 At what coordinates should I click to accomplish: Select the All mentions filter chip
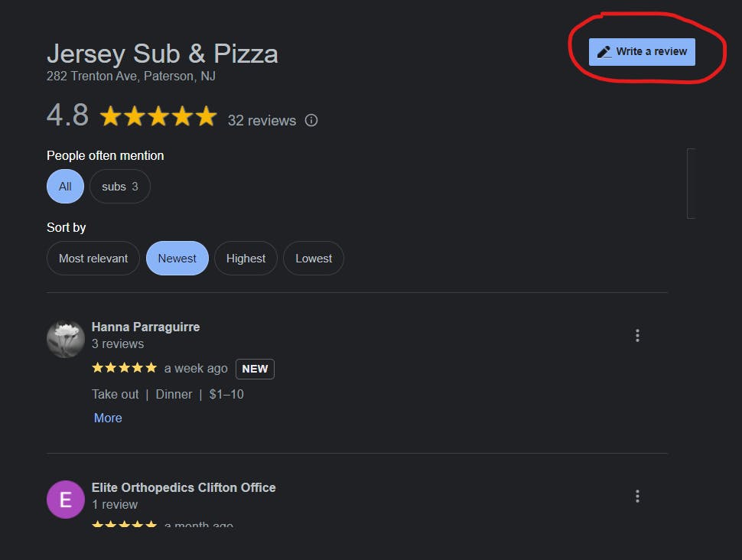pyautogui.click(x=65, y=187)
